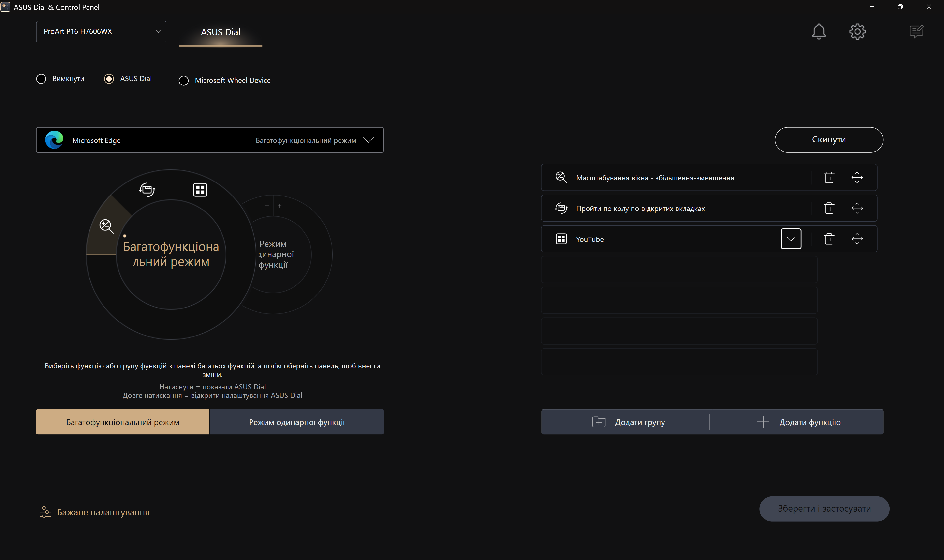This screenshot has width=944, height=560.
Task: Delete the YouTube group
Action: click(x=829, y=239)
